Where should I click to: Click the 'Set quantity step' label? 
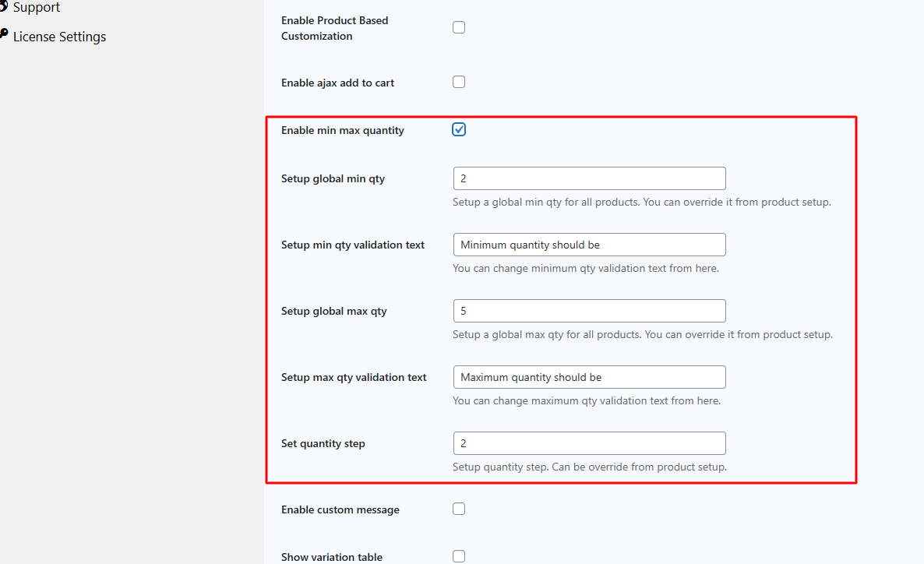point(323,443)
